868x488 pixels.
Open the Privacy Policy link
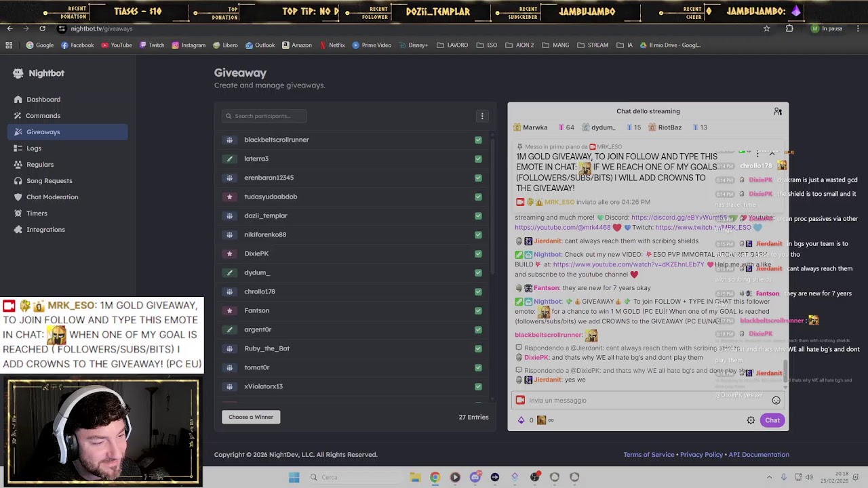tap(701, 455)
